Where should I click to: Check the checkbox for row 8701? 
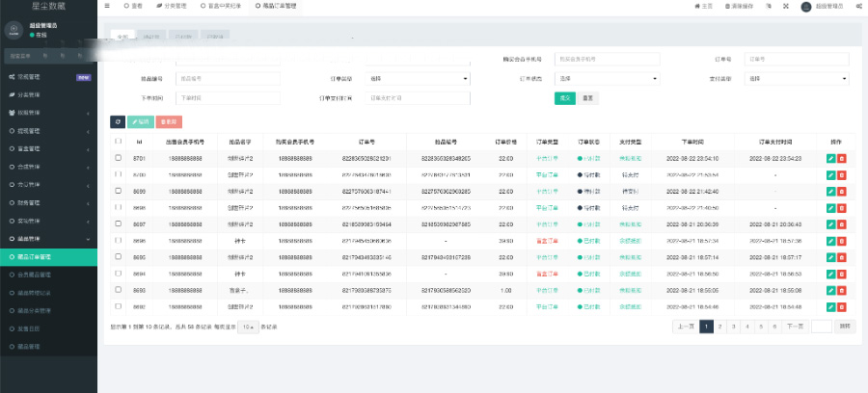118,158
